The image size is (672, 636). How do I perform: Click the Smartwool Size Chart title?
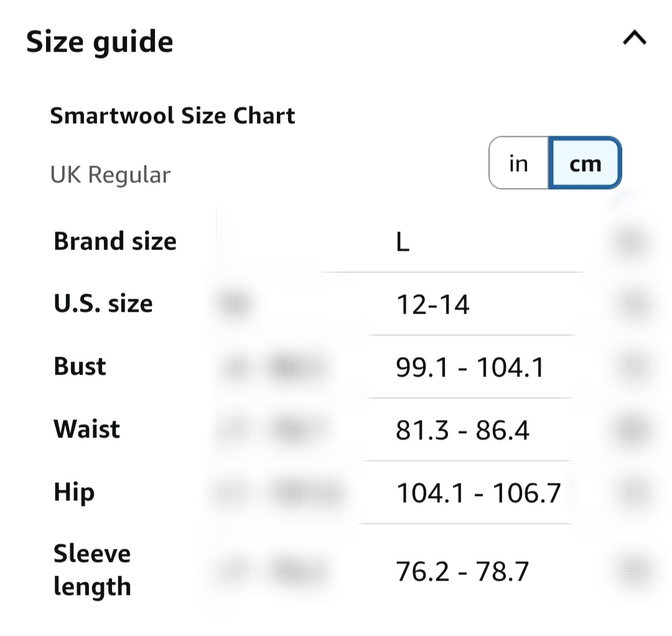coord(172,116)
